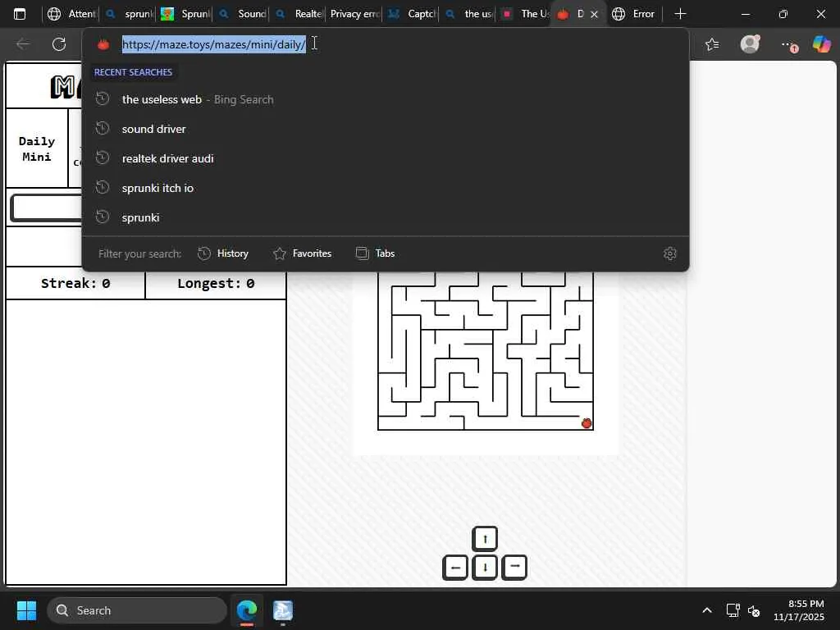
Task: Switch to the 'Sprunl' game tab
Action: click(186, 14)
